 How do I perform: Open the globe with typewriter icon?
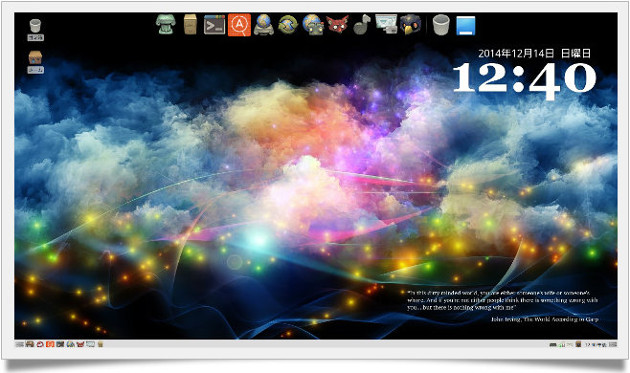(x=313, y=25)
